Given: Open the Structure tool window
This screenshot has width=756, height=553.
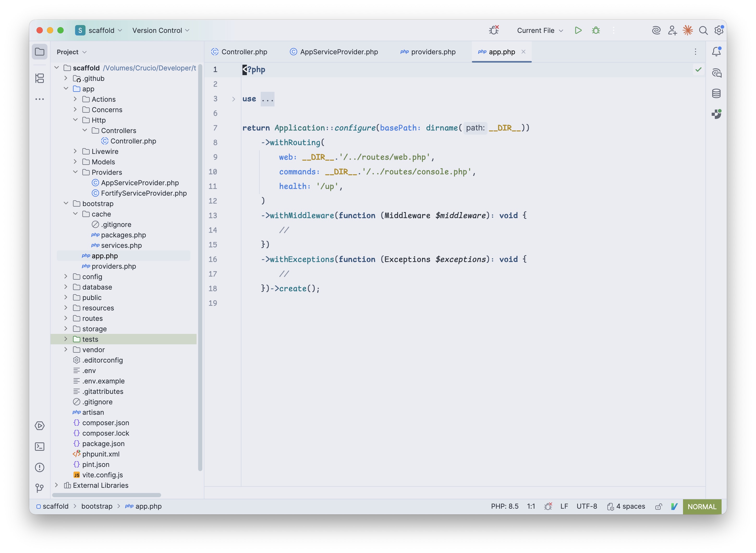Looking at the screenshot, I should click(39, 78).
